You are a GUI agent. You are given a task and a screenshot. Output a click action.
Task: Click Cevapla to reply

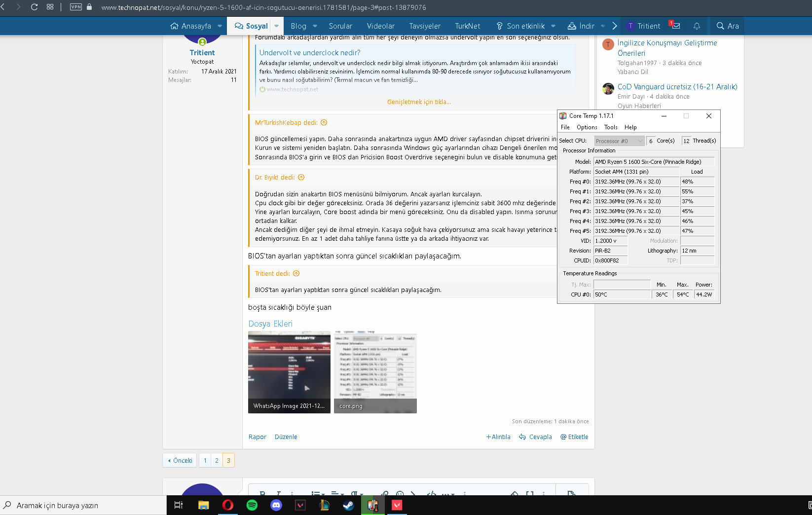(535, 437)
